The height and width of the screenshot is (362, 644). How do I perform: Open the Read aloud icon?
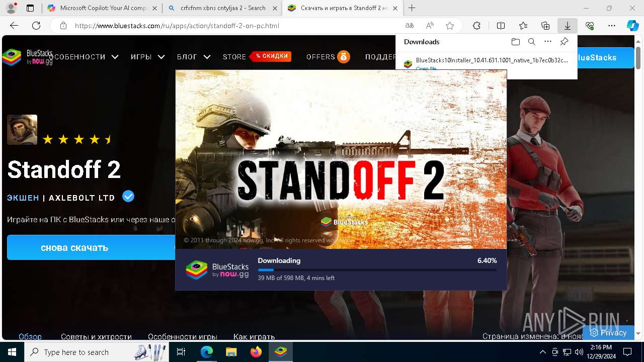430,26
